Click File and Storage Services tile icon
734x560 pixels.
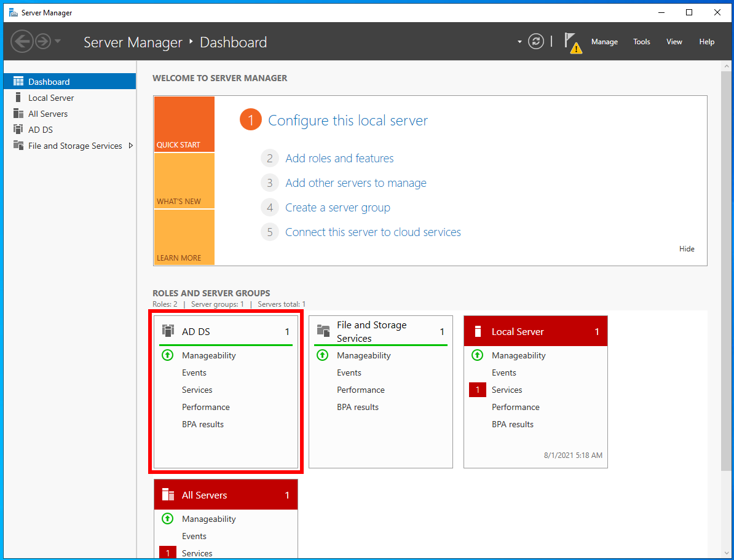coord(323,331)
